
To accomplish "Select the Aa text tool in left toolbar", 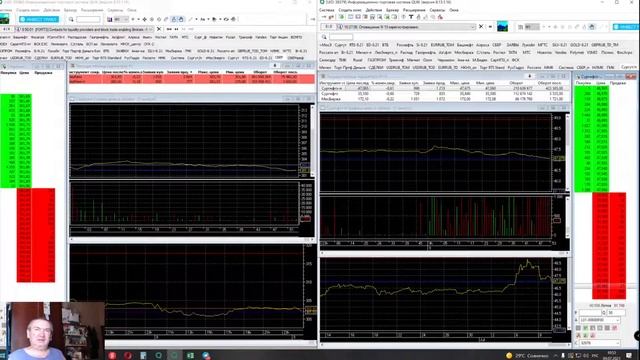I will tap(202, 19).
